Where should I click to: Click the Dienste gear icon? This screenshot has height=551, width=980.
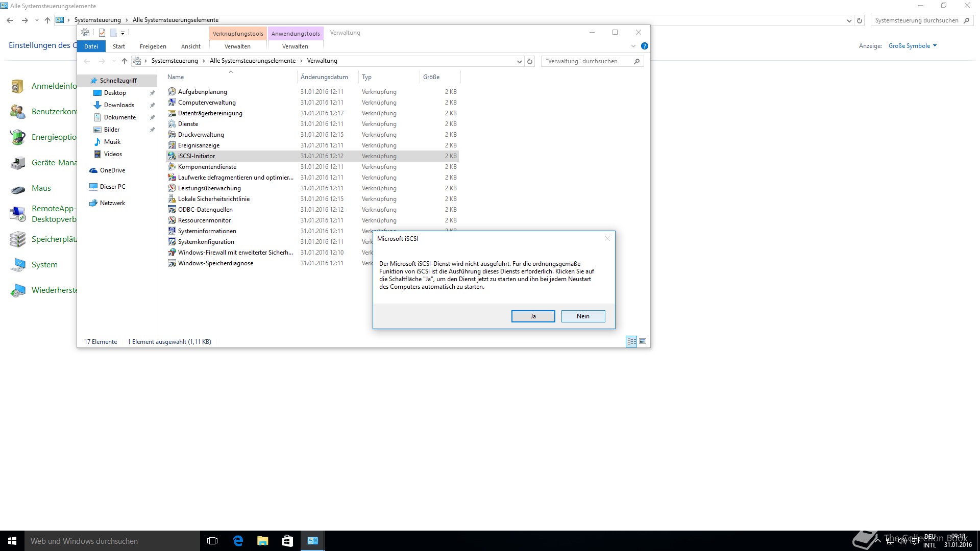(172, 124)
